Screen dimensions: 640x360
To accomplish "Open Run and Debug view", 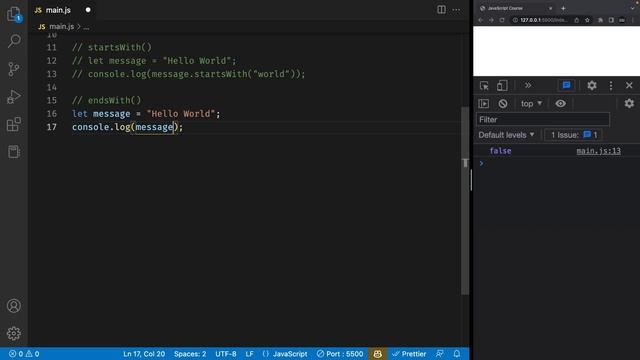I will pyautogui.click(x=14, y=97).
